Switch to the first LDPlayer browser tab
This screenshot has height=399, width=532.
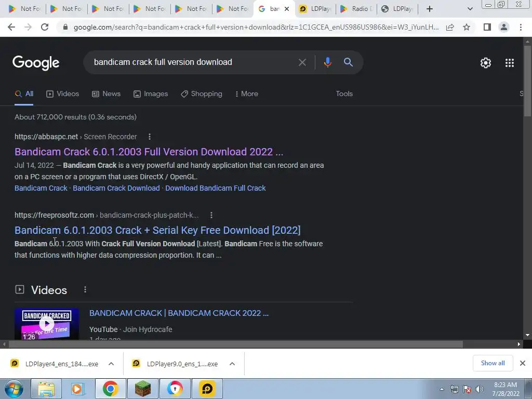pyautogui.click(x=315, y=9)
